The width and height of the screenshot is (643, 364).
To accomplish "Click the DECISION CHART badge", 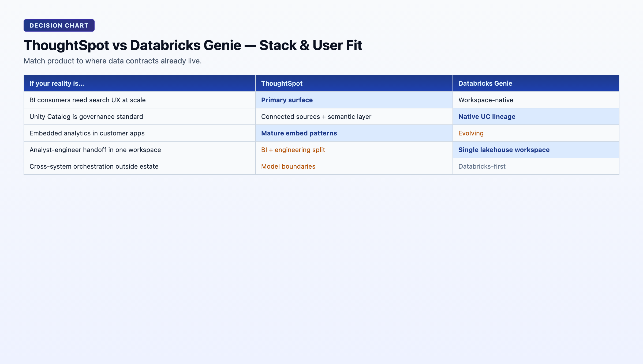I will point(59,25).
